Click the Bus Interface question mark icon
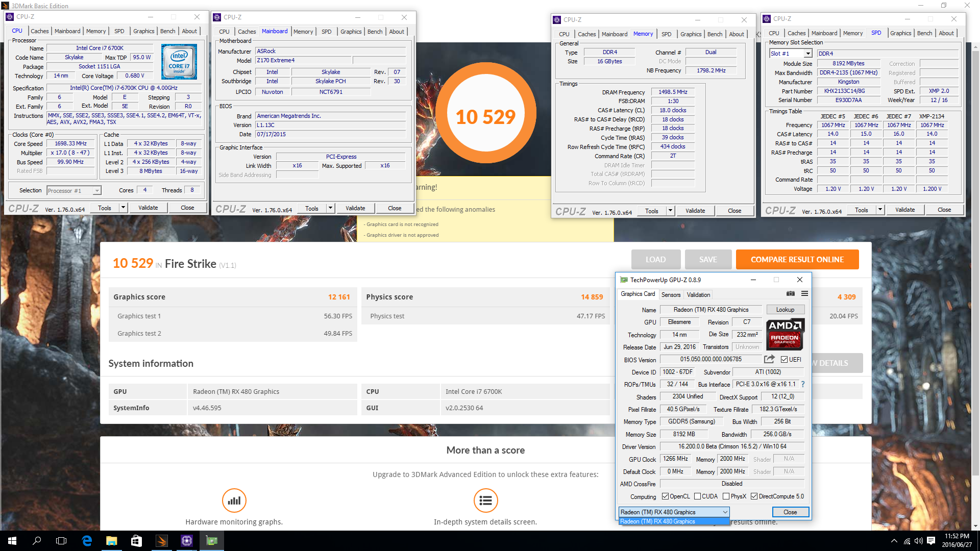The image size is (980, 551). pyautogui.click(x=802, y=384)
